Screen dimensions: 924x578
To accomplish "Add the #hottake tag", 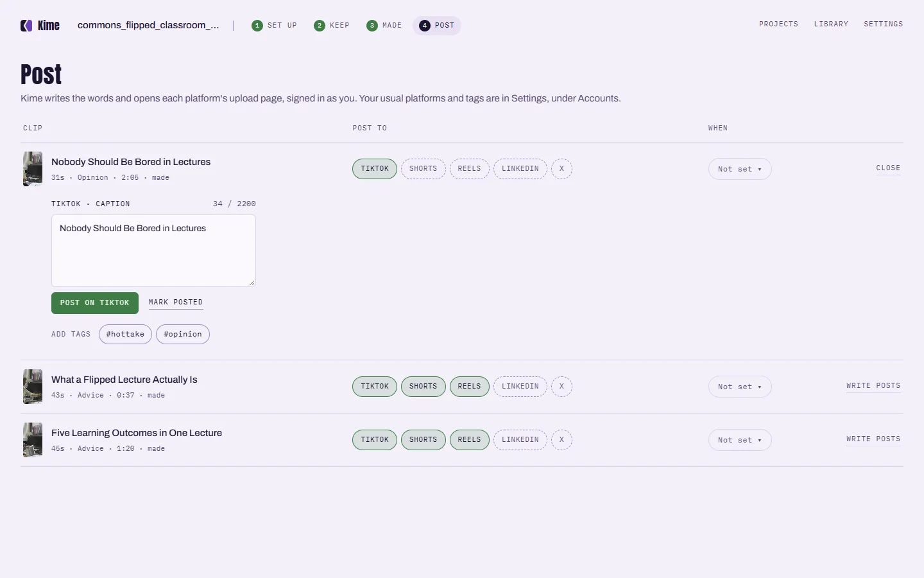I will [125, 335].
